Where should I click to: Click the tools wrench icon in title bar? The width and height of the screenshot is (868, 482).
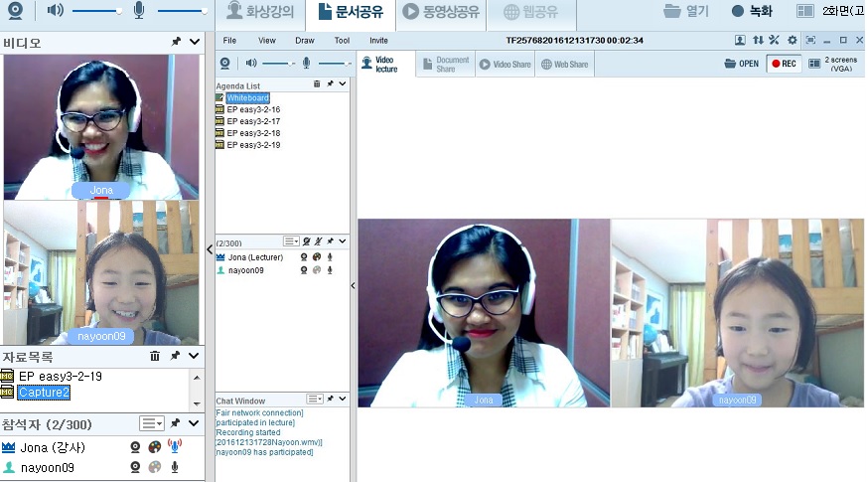click(775, 41)
